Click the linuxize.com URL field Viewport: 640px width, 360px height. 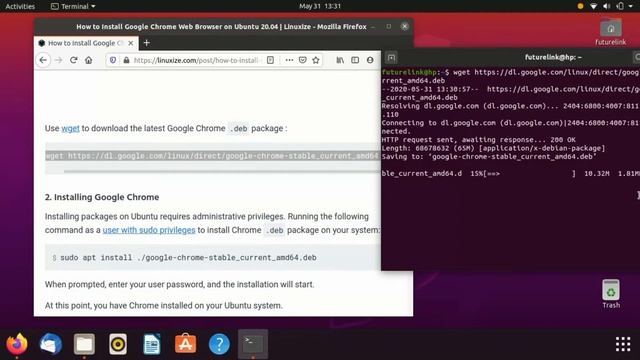(198, 60)
